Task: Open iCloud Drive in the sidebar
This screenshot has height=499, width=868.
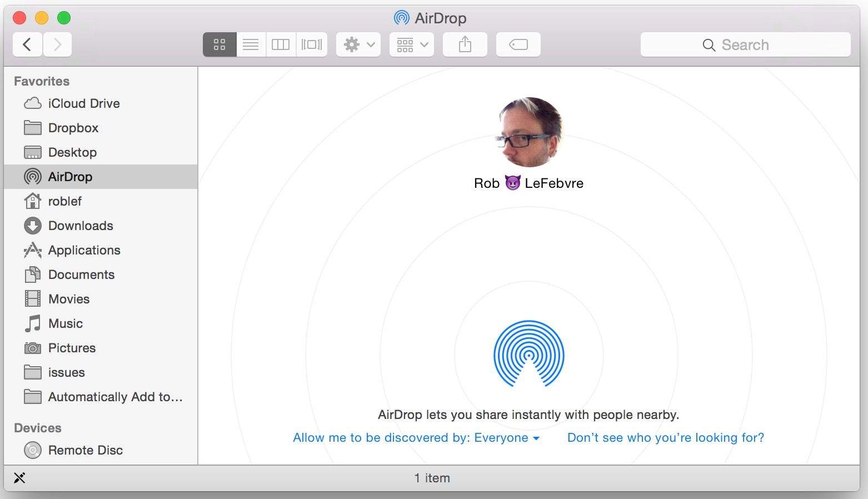Action: coord(83,103)
